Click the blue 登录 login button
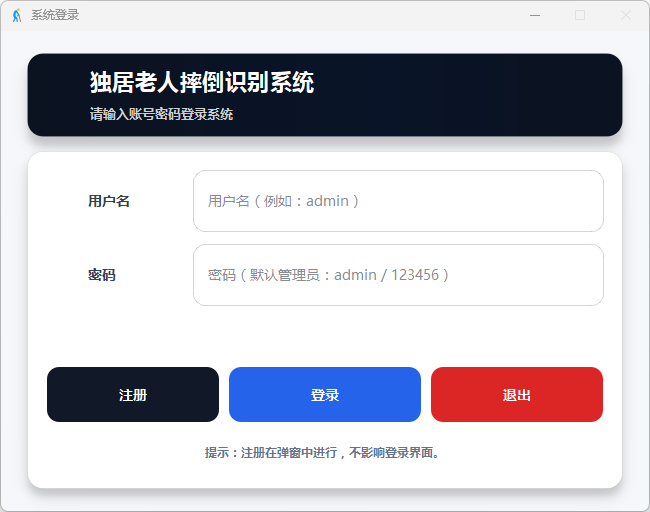Viewport: 650px width, 512px height. pyautogui.click(x=325, y=394)
